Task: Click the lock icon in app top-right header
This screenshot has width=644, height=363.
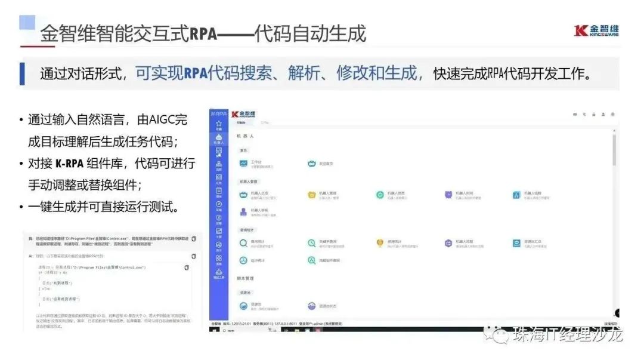Action: (593, 114)
